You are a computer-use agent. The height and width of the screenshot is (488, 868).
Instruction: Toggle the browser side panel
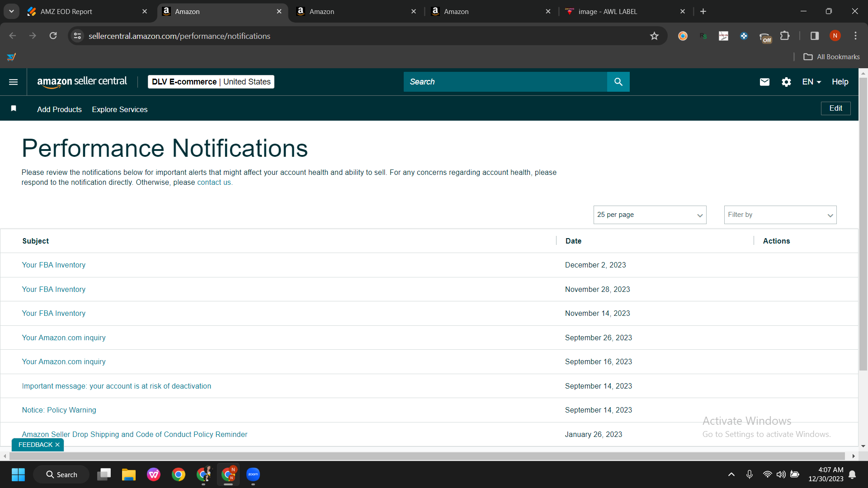pos(815,36)
